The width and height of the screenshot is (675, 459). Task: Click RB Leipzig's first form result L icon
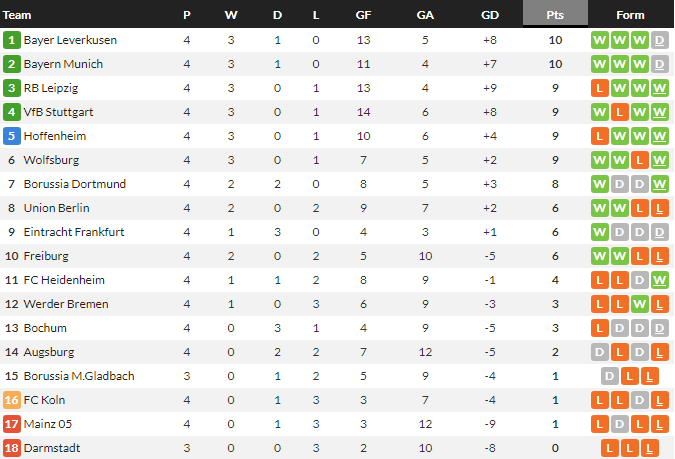click(600, 88)
